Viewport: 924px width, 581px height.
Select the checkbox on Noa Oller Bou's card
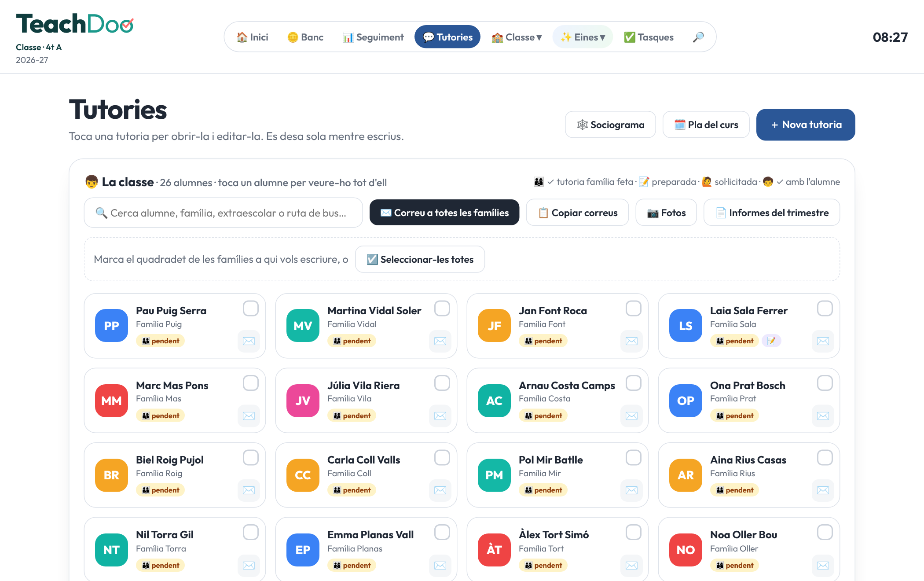pos(825,533)
